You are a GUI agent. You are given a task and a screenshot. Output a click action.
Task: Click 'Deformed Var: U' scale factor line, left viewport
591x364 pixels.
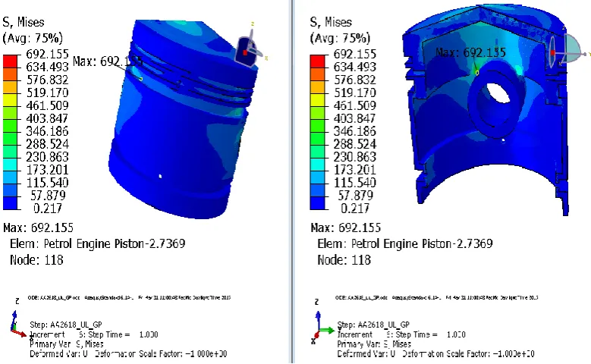128,354
